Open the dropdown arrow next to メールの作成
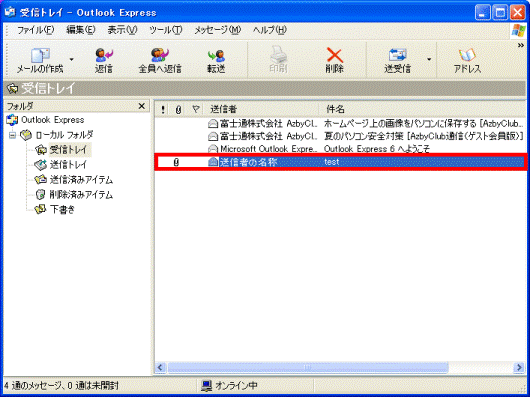The image size is (530, 397). click(71, 59)
